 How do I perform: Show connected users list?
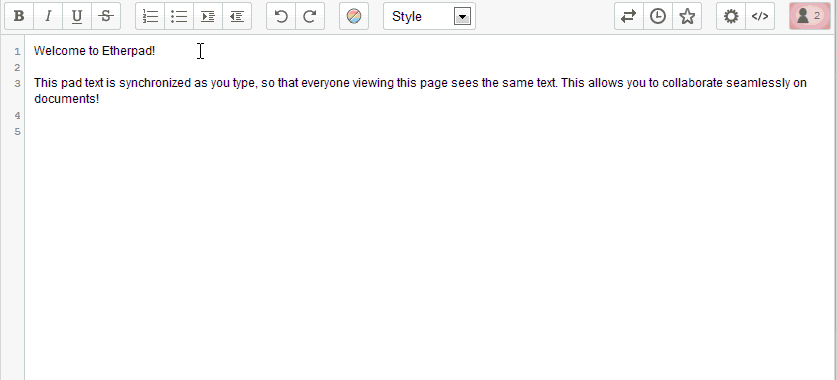point(809,16)
